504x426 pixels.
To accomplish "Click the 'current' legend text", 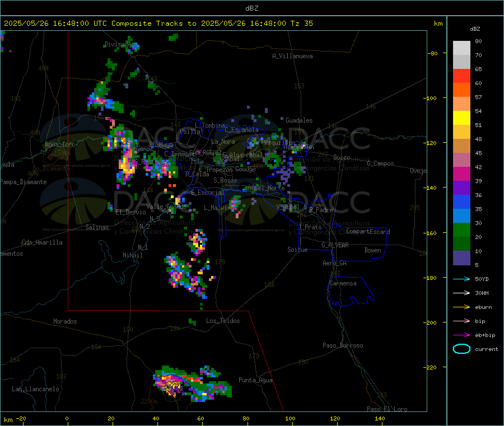I will click(x=487, y=349).
